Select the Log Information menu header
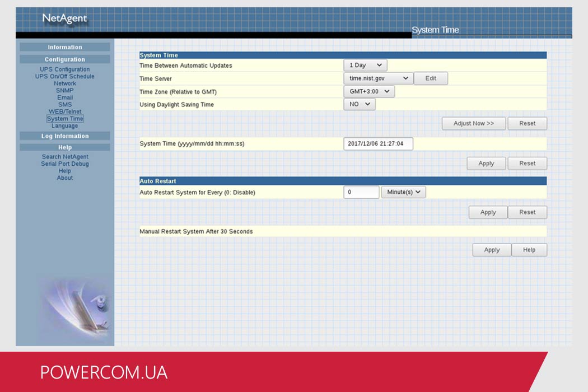 click(x=65, y=136)
